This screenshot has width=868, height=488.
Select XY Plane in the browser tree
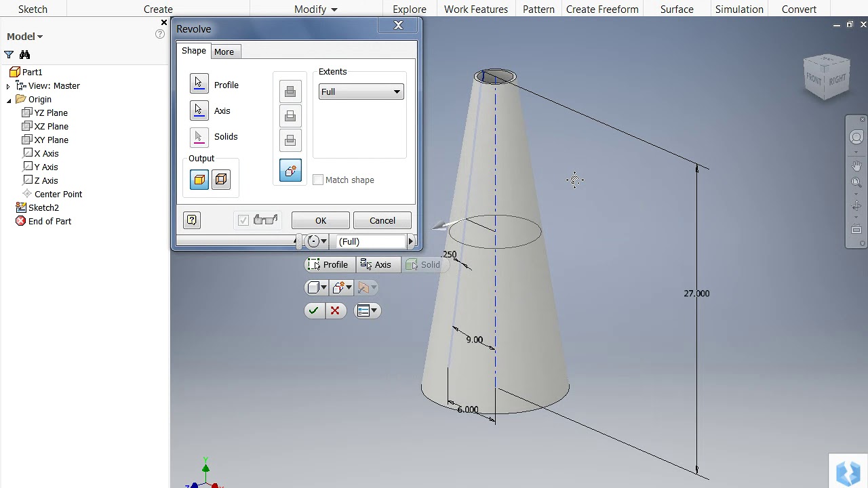click(45, 140)
